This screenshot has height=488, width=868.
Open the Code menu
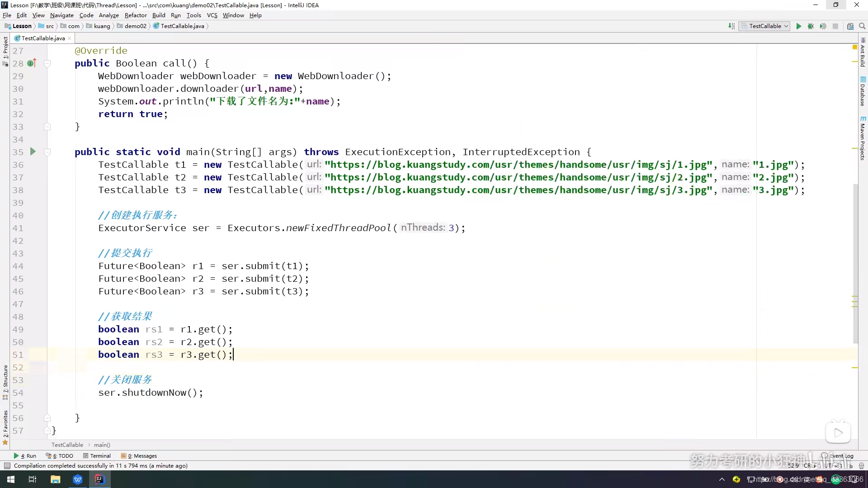click(x=86, y=15)
